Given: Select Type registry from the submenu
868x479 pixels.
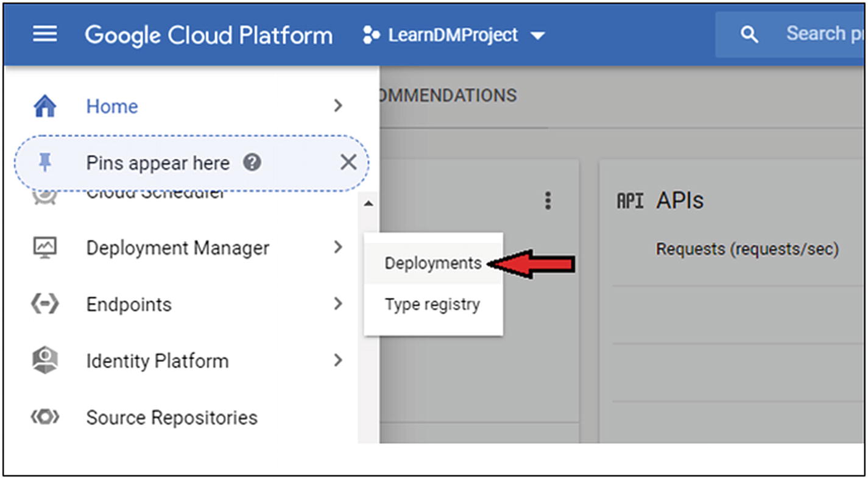Looking at the screenshot, I should pos(432,304).
